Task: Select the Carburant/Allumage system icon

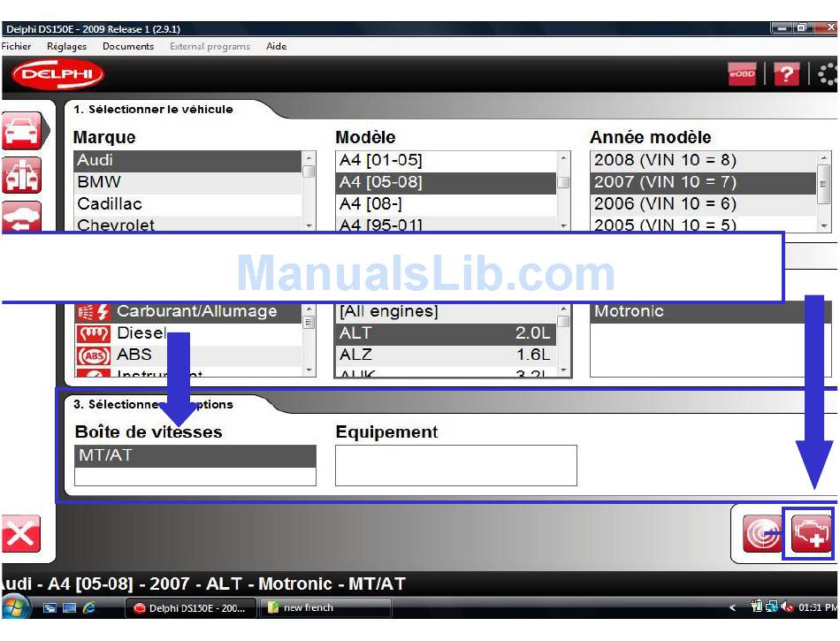Action: coord(93,311)
